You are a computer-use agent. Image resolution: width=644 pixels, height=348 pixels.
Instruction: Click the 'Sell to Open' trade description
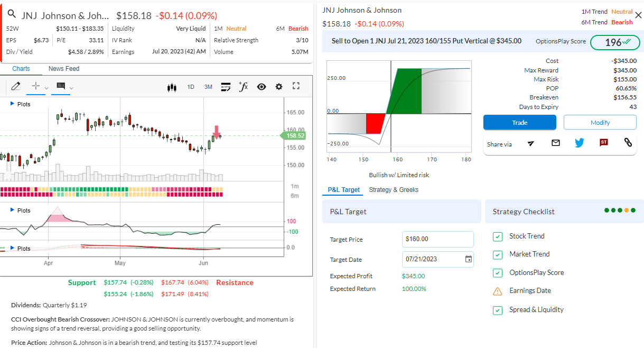[x=426, y=41]
